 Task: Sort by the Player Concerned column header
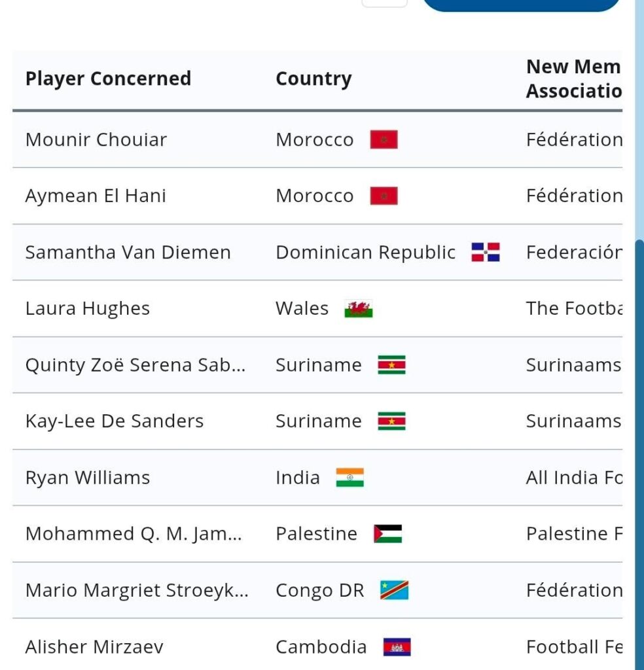(x=108, y=79)
